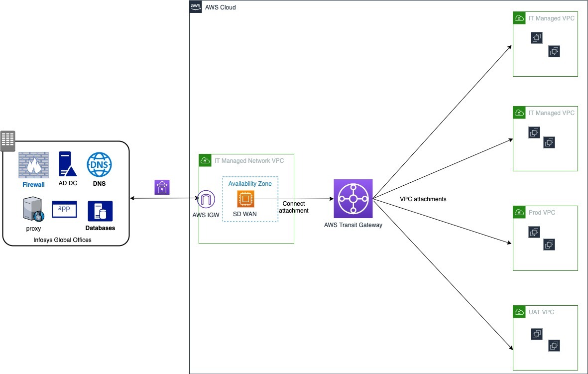Select the UAT VPC cloud icon

click(519, 312)
